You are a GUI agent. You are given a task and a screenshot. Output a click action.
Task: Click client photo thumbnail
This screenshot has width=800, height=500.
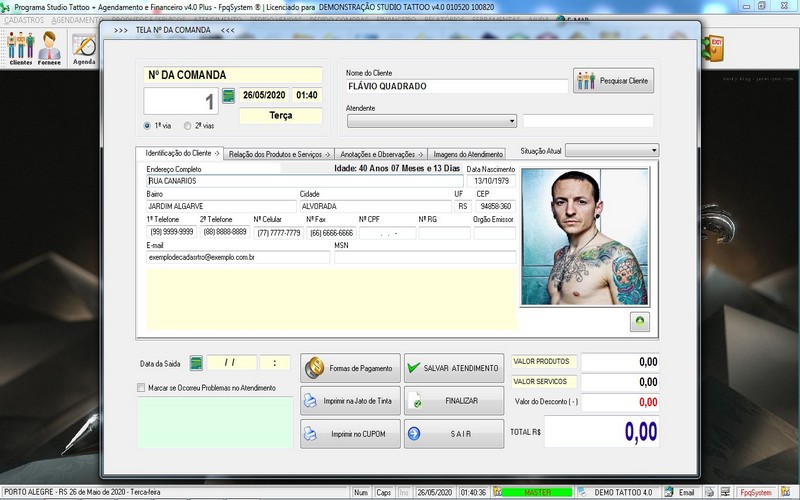tap(585, 237)
